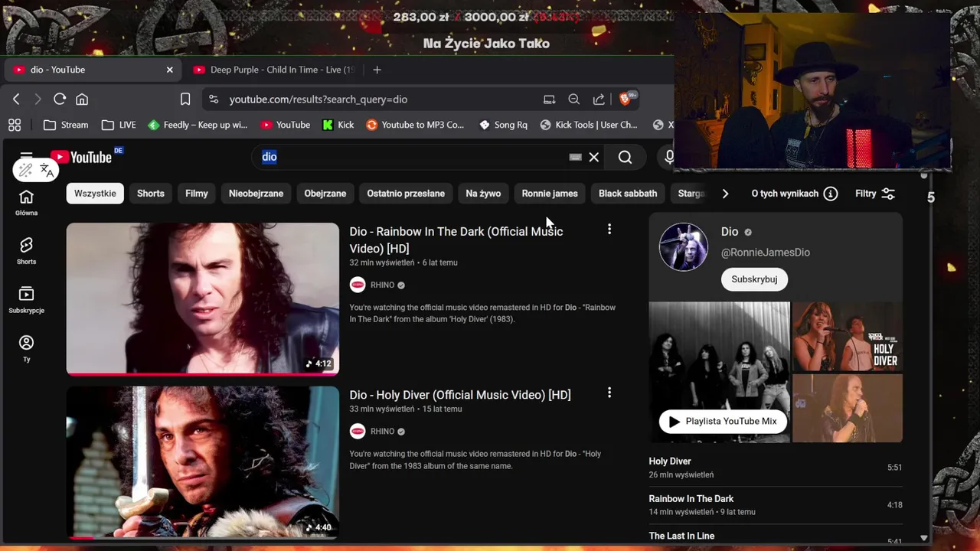Screen dimensions: 980x551
Task: Play 'Rainbow In The Dark' from the song list
Action: (x=776, y=505)
